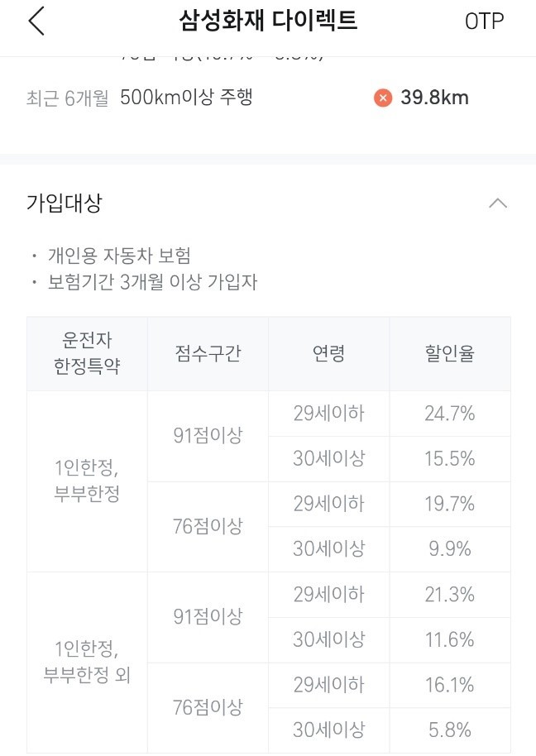Expand the 최근 6개월 driving record row
The image size is (536, 756).
[x=248, y=98]
